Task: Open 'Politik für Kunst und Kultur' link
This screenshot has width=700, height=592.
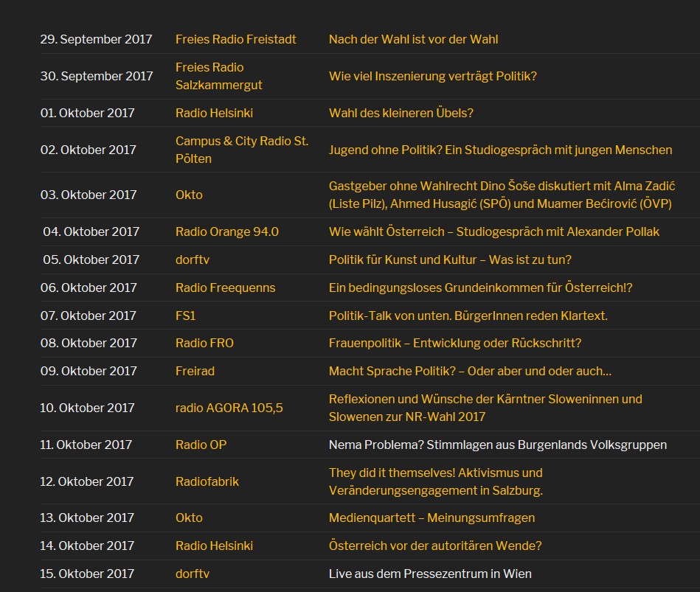Action: click(450, 260)
